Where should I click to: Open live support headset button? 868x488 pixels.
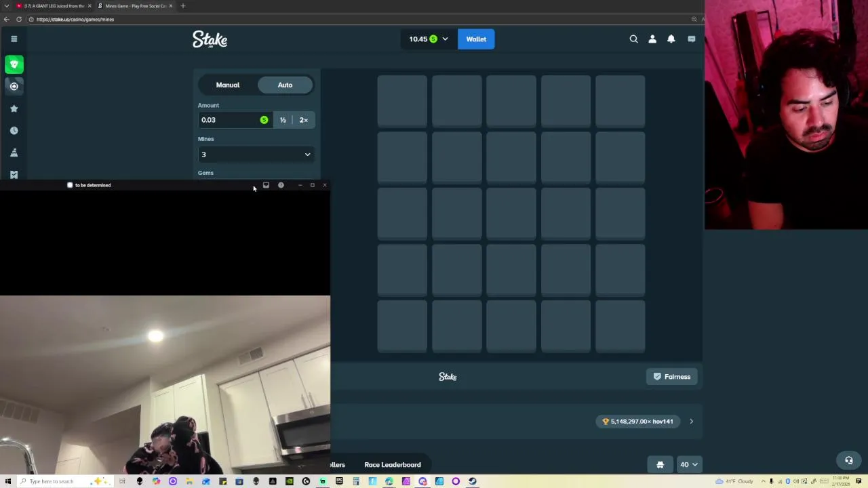pos(848,460)
